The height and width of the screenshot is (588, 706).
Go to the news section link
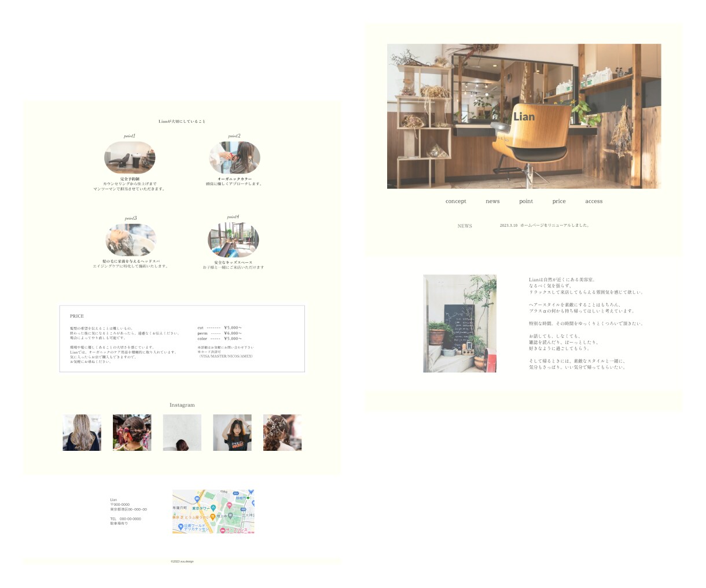coord(492,201)
